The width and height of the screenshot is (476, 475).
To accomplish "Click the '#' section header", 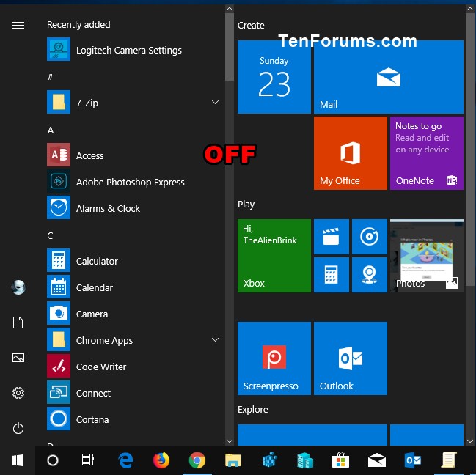I will coord(51,77).
